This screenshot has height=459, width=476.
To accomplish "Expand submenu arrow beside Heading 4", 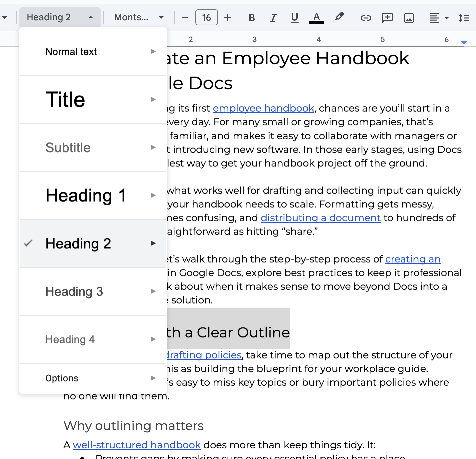I will [x=153, y=339].
